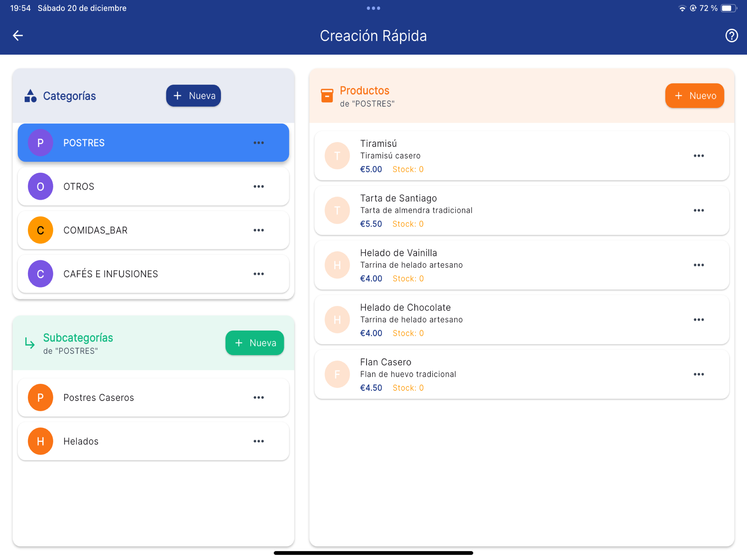747x560 pixels.
Task: Go back using the arrow icon
Action: click(x=17, y=36)
